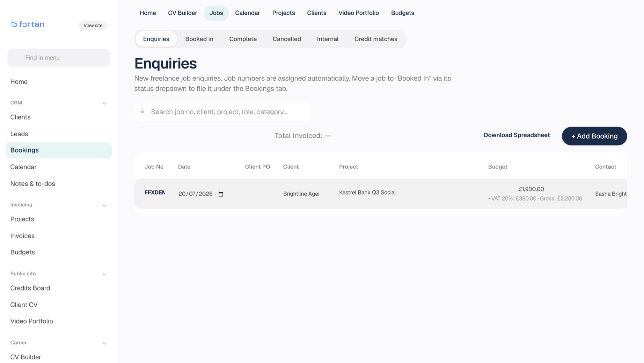Open Jobs in top navigation
The image size is (644, 363).
click(216, 13)
